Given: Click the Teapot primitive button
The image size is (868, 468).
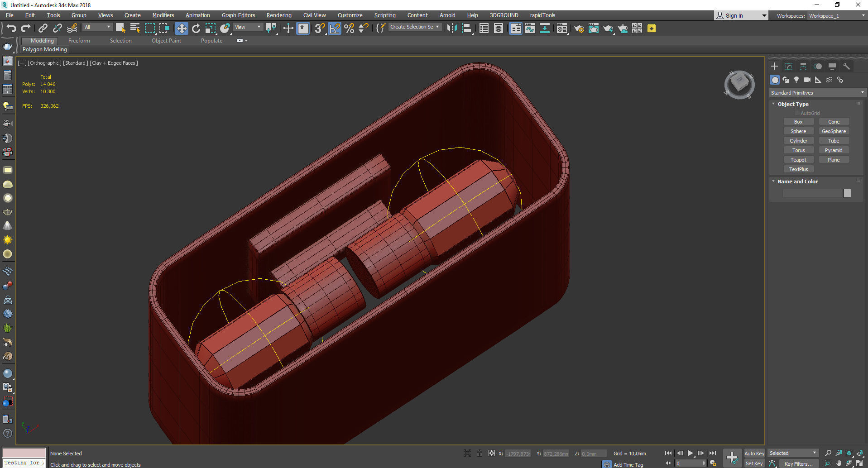Looking at the screenshot, I should [x=798, y=160].
